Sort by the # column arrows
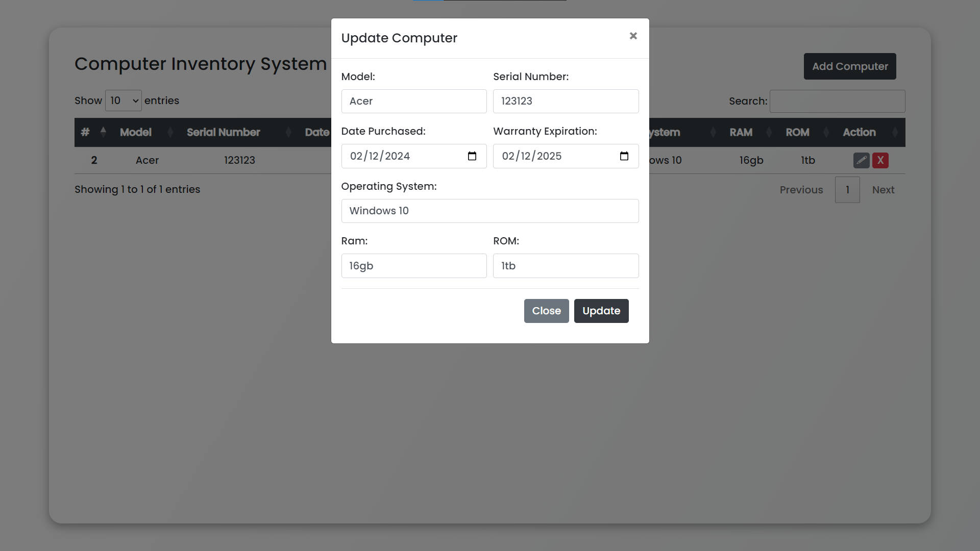The image size is (980, 551). pyautogui.click(x=103, y=132)
